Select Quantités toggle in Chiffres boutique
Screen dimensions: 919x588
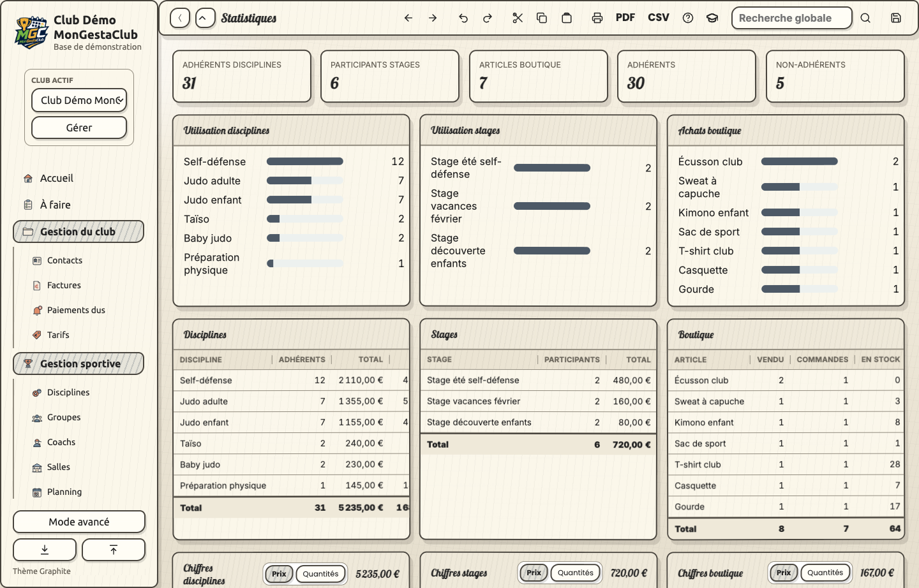(x=825, y=573)
